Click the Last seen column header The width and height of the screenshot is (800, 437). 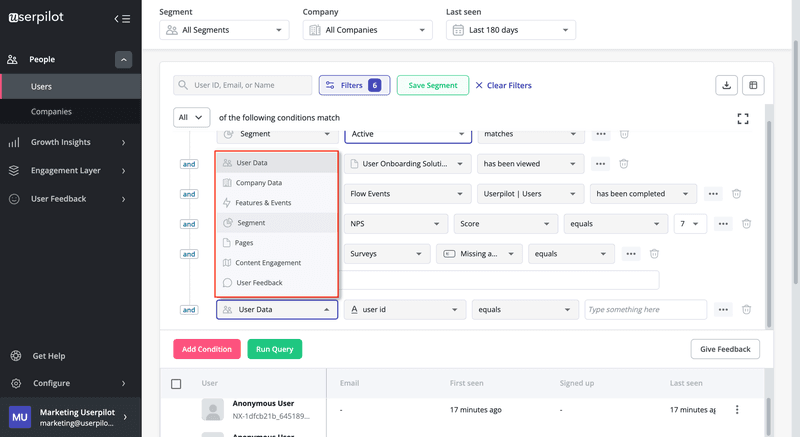[686, 383]
